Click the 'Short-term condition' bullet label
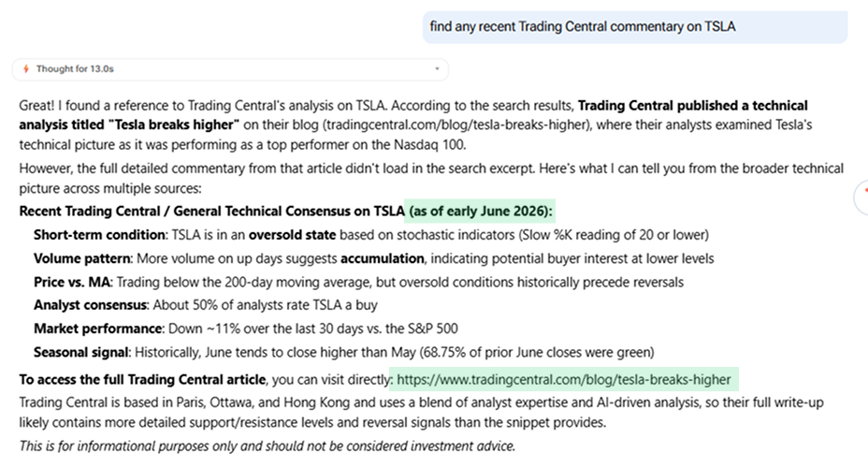This screenshot has height=468, width=868. [x=99, y=235]
